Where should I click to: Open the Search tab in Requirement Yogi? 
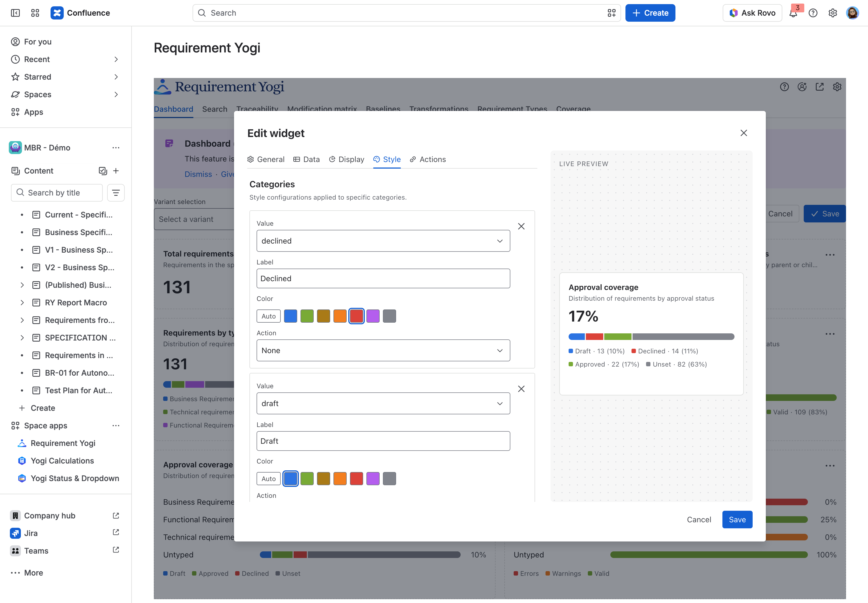[215, 109]
